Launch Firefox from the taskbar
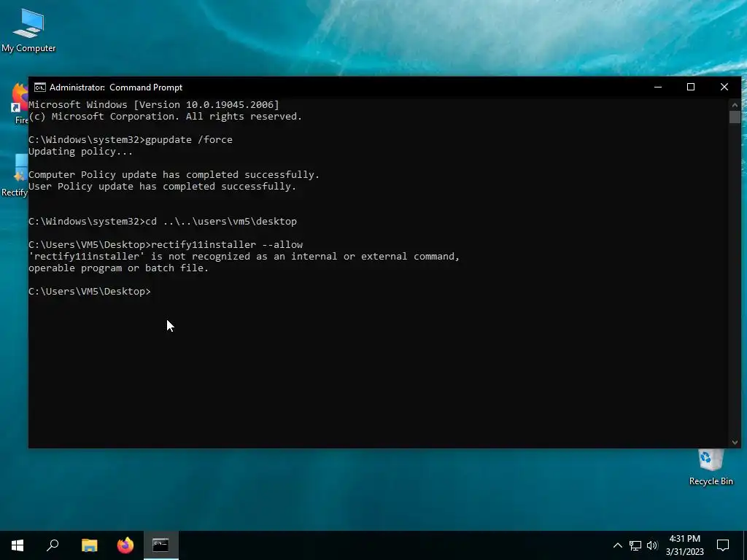 point(125,545)
